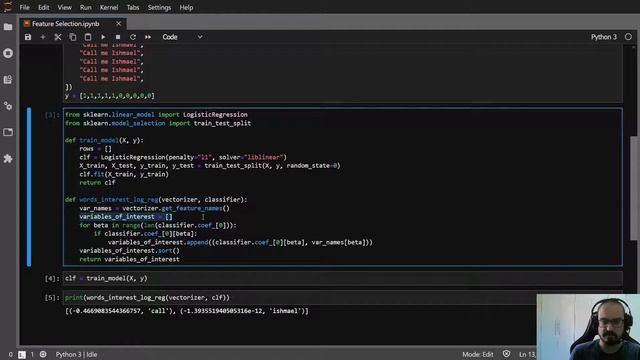The height and width of the screenshot is (360, 640).
Task: Click the '[4]:' cell prompt
Action: pyautogui.click(x=52, y=278)
